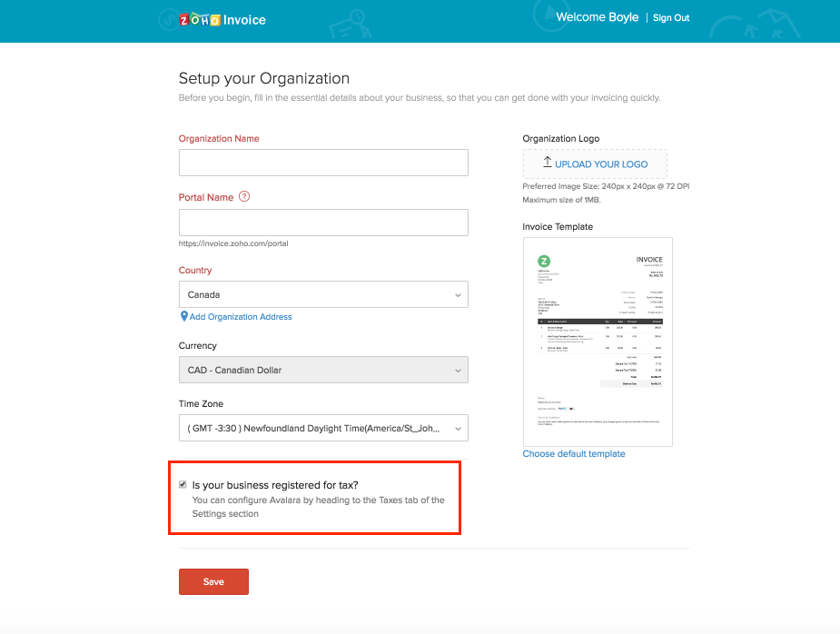Click the Time Zone field chevron arrow
The height and width of the screenshot is (634, 840).
[457, 427]
